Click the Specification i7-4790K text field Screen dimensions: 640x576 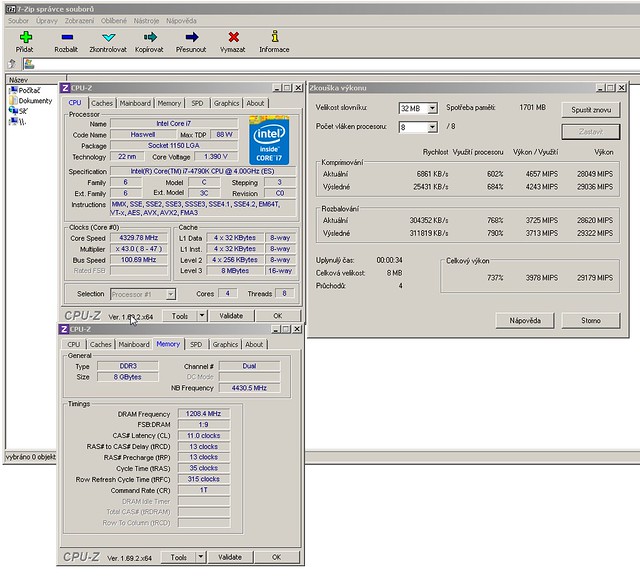203,171
